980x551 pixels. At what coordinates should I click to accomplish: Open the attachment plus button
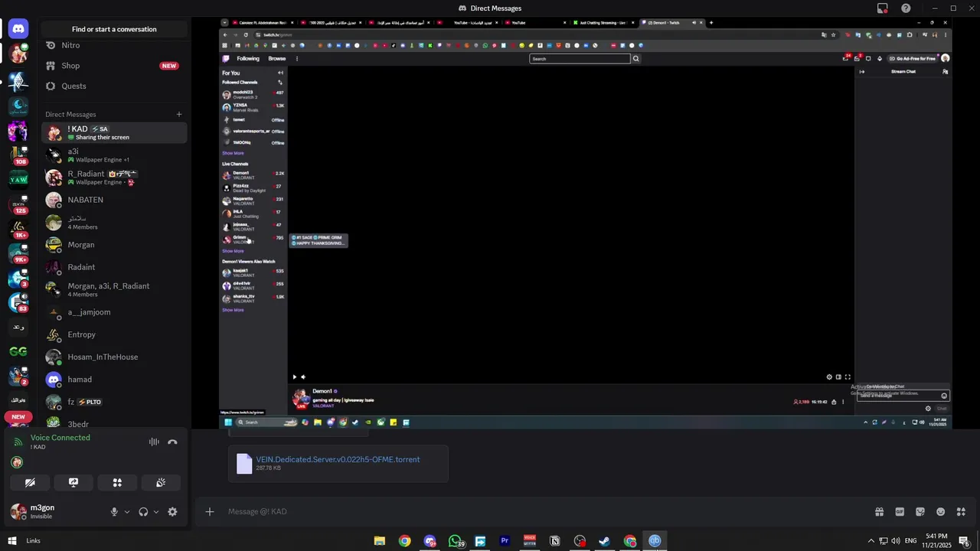tap(210, 511)
